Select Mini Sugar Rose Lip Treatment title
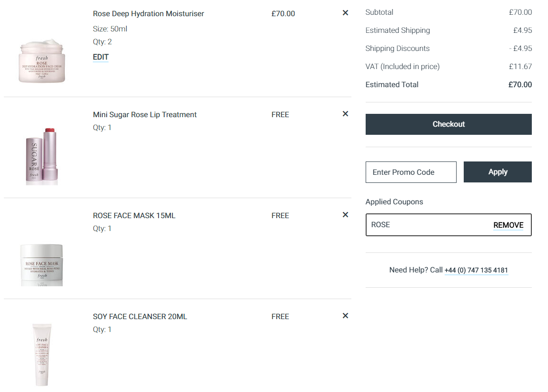 pos(145,115)
